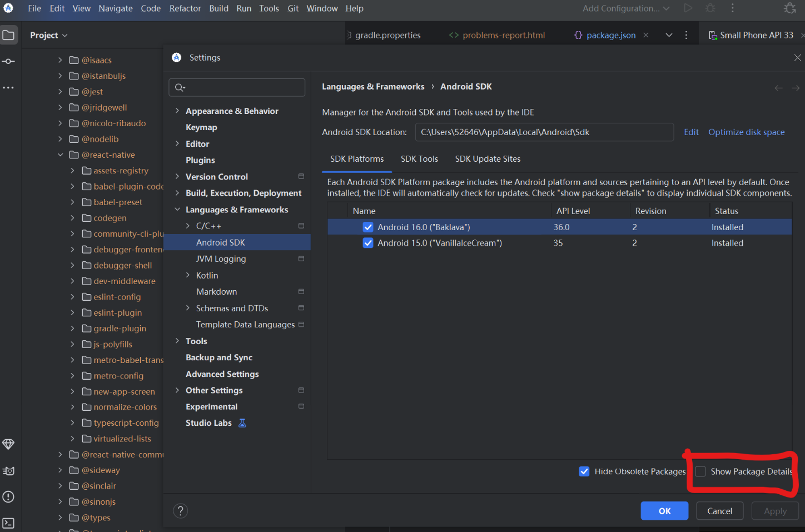This screenshot has width=805, height=532.
Task: Open the Project view dropdown
Action: [49, 35]
